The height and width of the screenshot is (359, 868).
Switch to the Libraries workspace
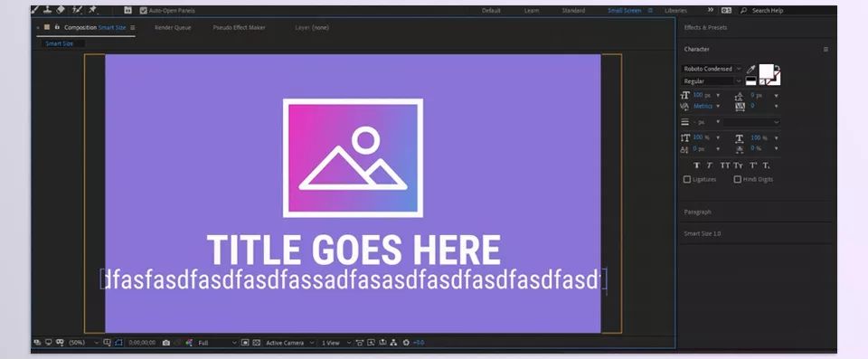pyautogui.click(x=675, y=11)
